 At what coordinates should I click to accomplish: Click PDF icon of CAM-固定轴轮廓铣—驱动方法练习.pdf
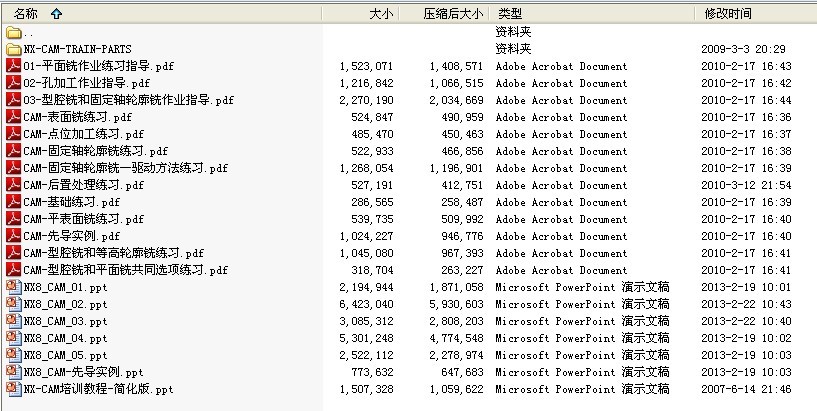(x=14, y=168)
